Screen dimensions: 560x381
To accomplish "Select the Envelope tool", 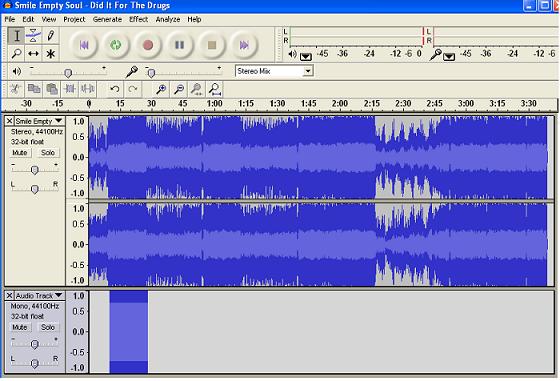I will (x=33, y=36).
